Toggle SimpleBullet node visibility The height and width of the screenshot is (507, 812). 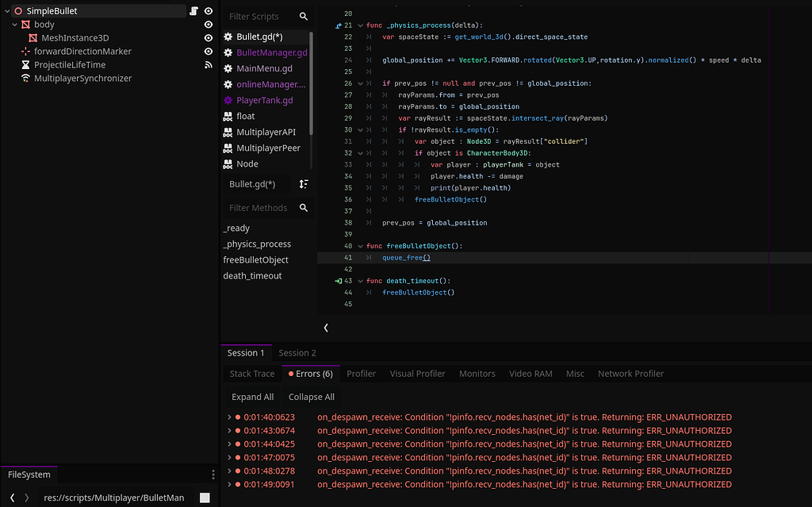coord(208,10)
